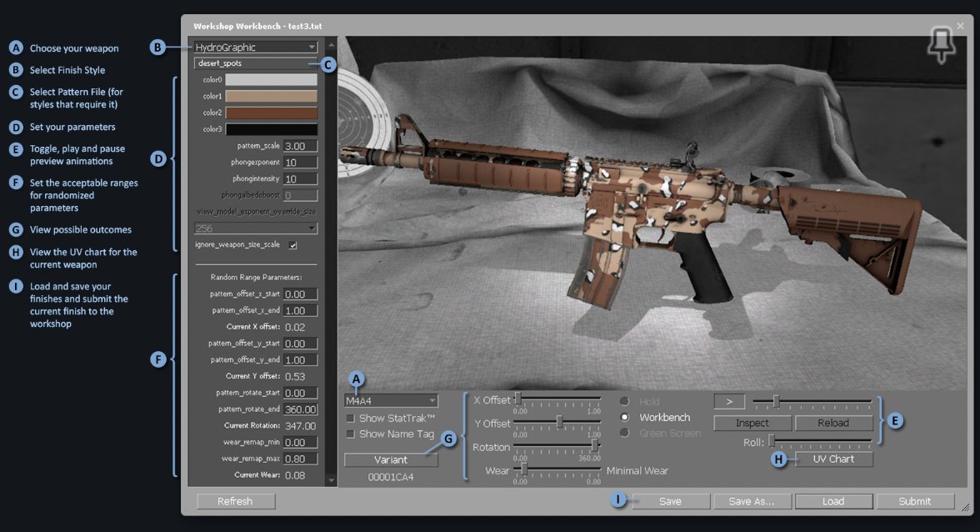Click the Save As... button
The height and width of the screenshot is (532, 980).
(x=752, y=501)
